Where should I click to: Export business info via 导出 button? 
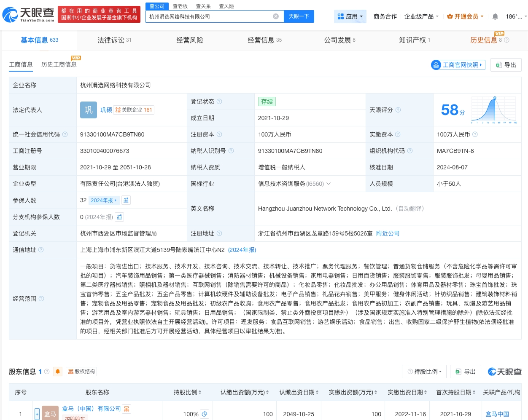pos(506,65)
